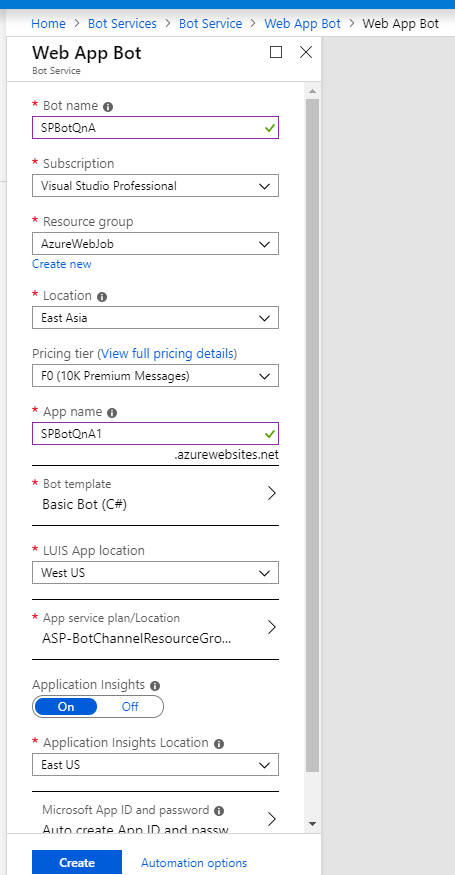The width and height of the screenshot is (455, 875).
Task: Expand the App service plan/Location selection
Action: (155, 628)
